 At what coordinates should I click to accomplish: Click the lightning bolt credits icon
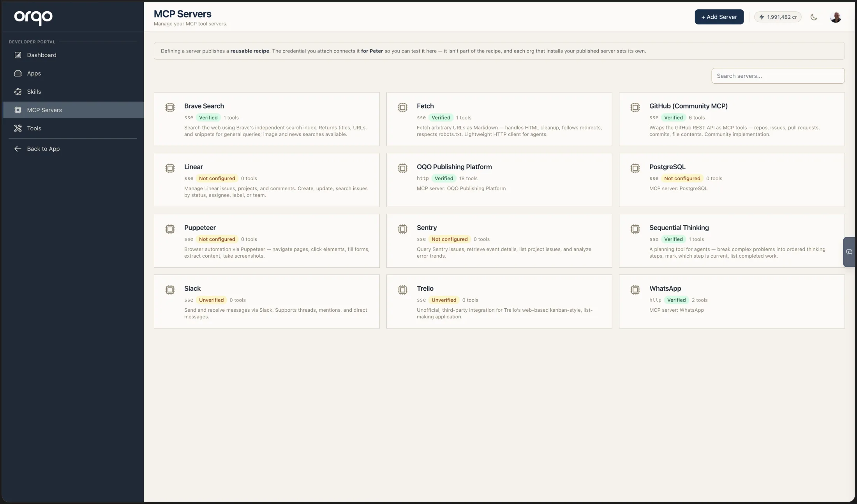(762, 17)
